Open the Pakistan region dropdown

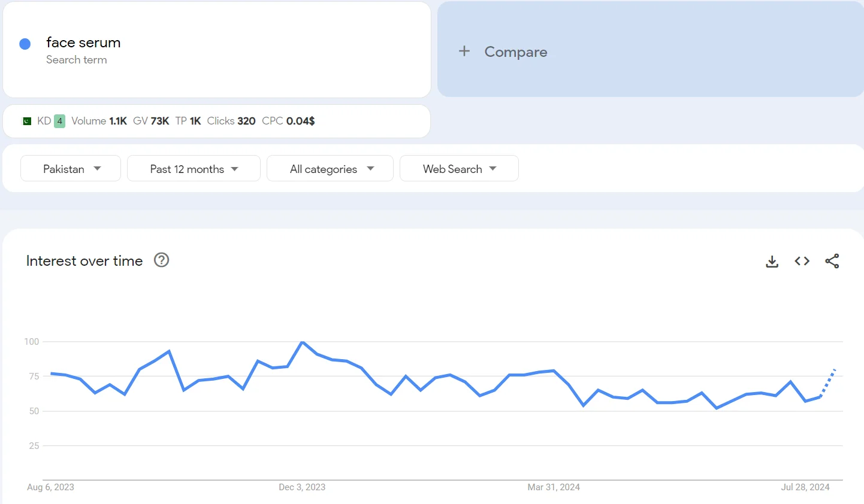(70, 168)
